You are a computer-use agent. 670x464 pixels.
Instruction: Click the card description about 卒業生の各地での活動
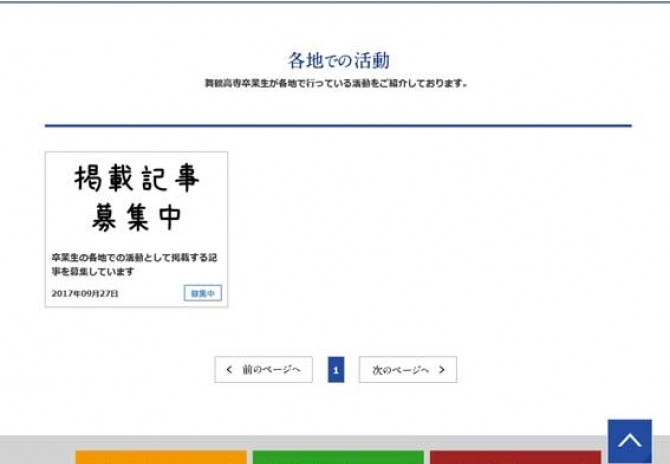pyautogui.click(x=134, y=264)
